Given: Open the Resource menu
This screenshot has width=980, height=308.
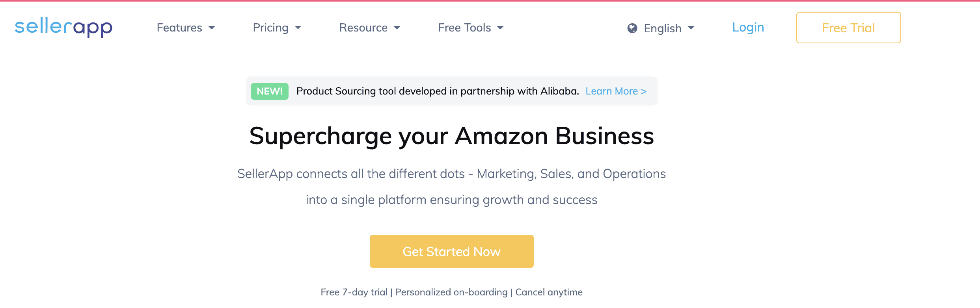Looking at the screenshot, I should [x=363, y=28].
